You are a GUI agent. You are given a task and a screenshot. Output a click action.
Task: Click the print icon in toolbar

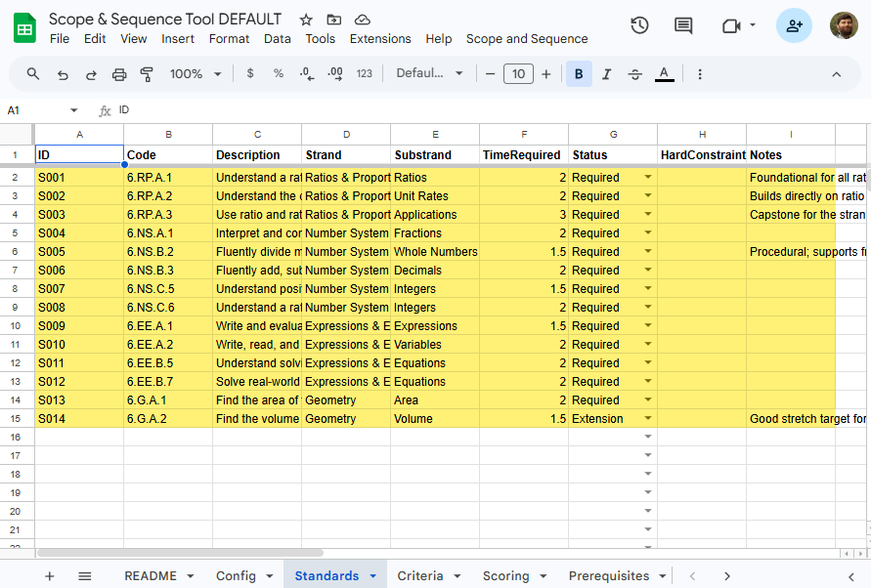tap(119, 74)
